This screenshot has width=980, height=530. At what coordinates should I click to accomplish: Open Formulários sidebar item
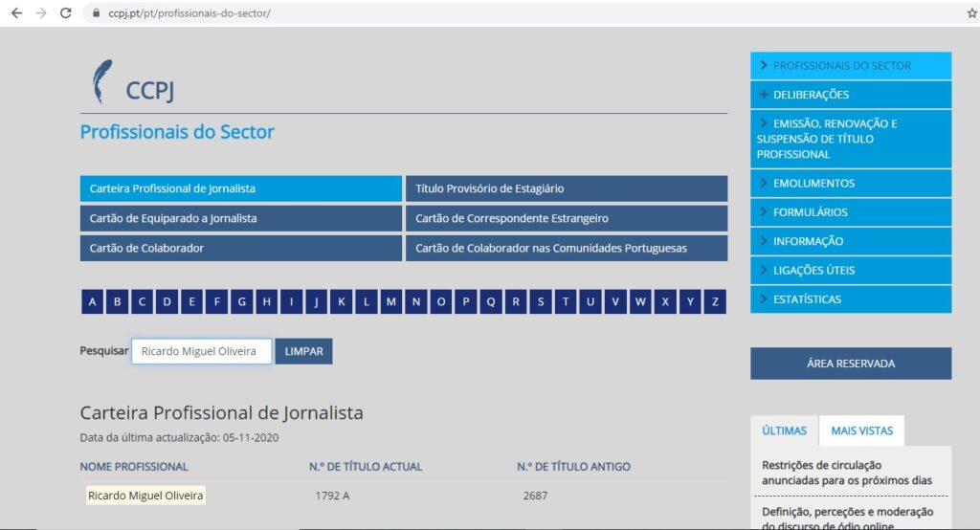click(x=851, y=212)
